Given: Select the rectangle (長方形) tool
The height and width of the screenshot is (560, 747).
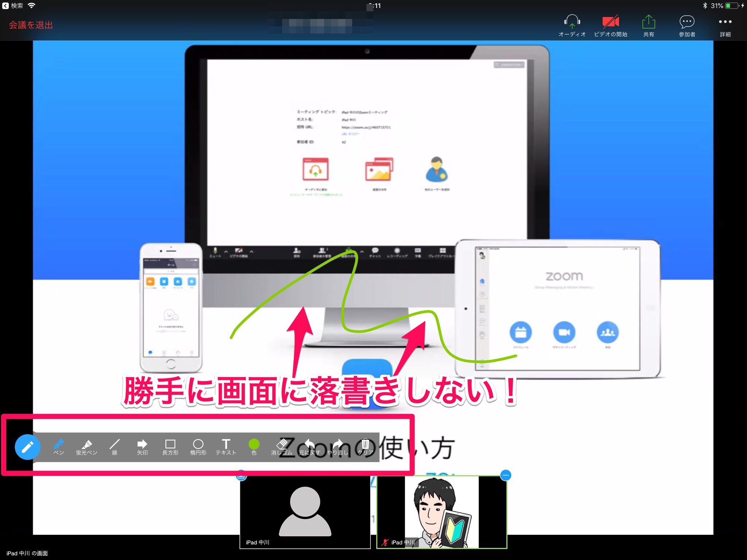Looking at the screenshot, I should 170,447.
